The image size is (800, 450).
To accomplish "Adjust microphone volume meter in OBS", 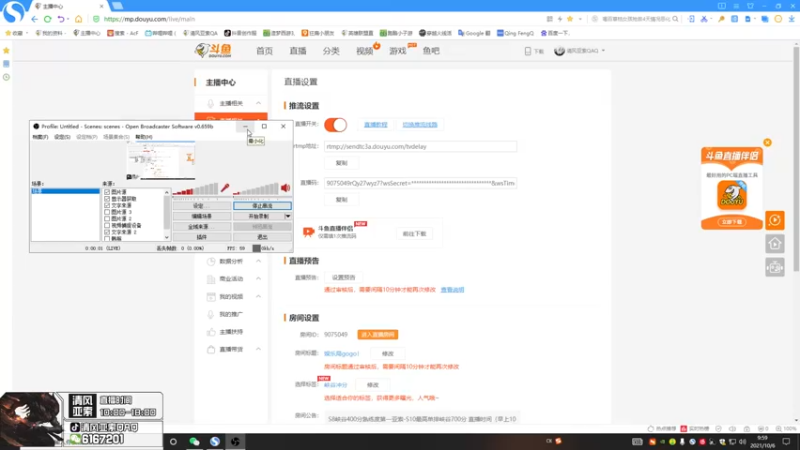I will [195, 189].
